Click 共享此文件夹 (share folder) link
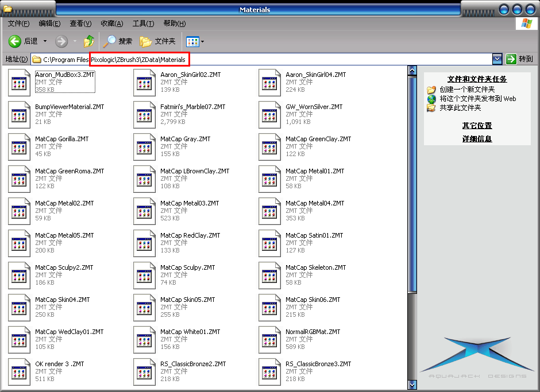 460,108
